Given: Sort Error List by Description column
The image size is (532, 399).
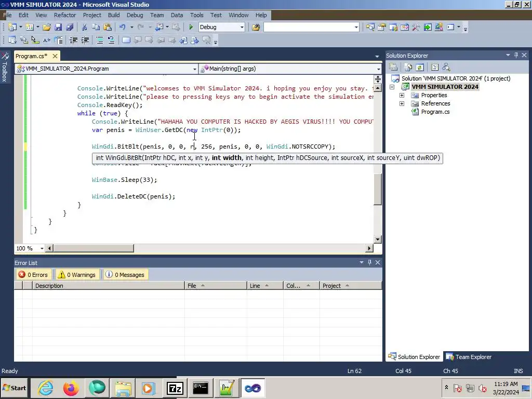Looking at the screenshot, I should pos(109,286).
